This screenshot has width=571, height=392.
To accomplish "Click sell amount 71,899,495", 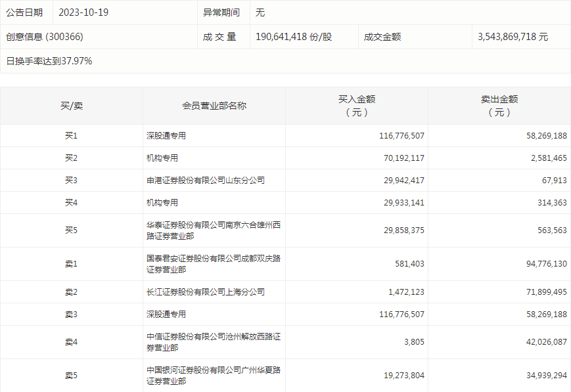I will [547, 292].
